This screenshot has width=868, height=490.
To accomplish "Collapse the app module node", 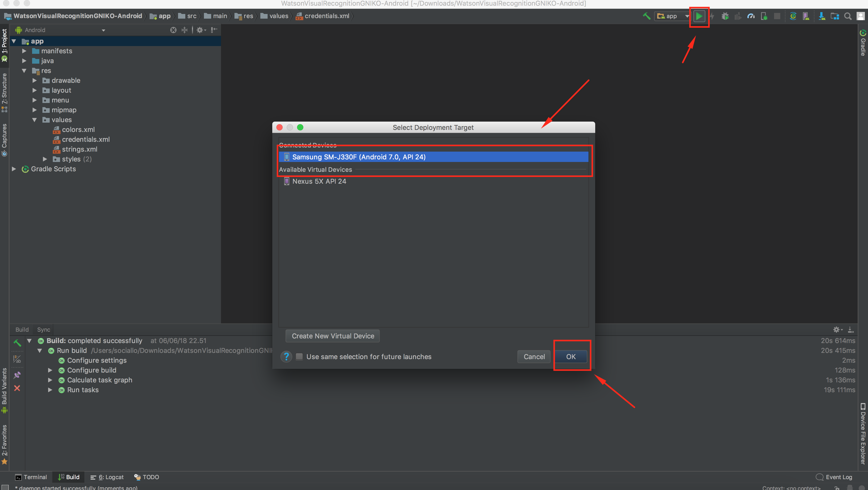I will [14, 41].
